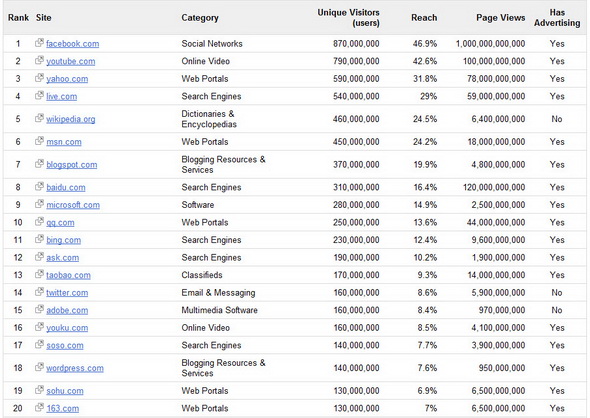The image size is (590, 418).
Task: Click the external-link icon beside bing.com
Action: click(x=39, y=239)
